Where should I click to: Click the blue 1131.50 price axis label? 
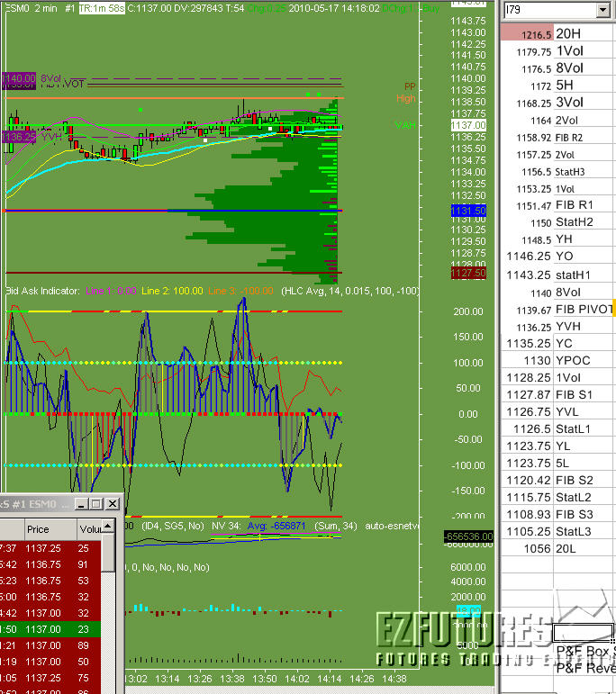pos(468,211)
